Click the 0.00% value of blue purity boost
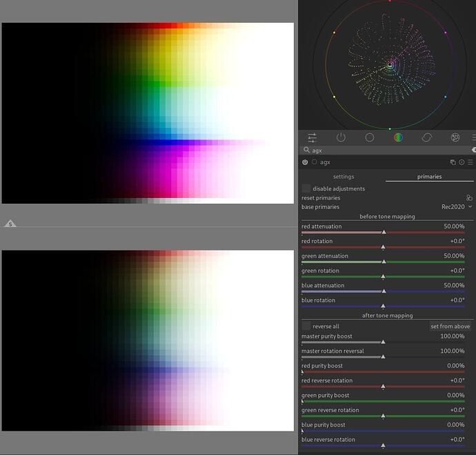Screen dimensions: 476x455 click(x=456, y=425)
